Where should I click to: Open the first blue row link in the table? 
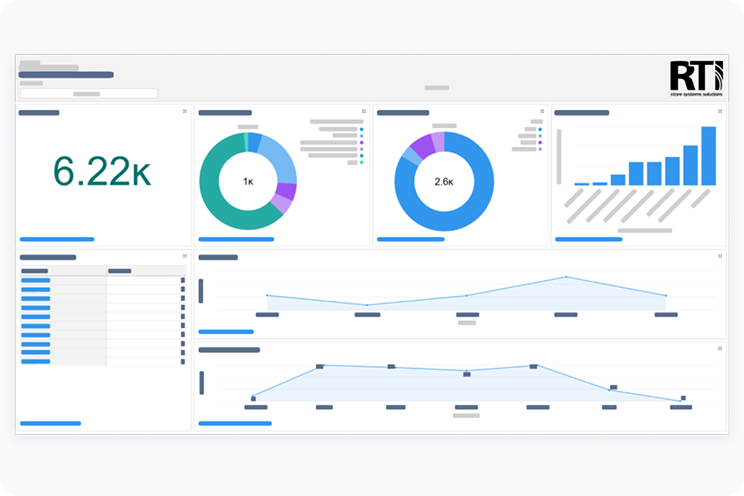(36, 281)
